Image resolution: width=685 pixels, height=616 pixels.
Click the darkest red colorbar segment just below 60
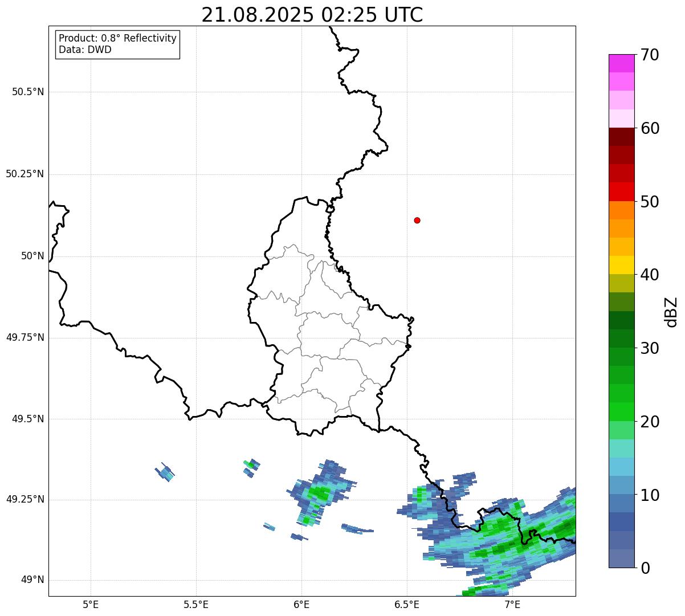(x=621, y=137)
